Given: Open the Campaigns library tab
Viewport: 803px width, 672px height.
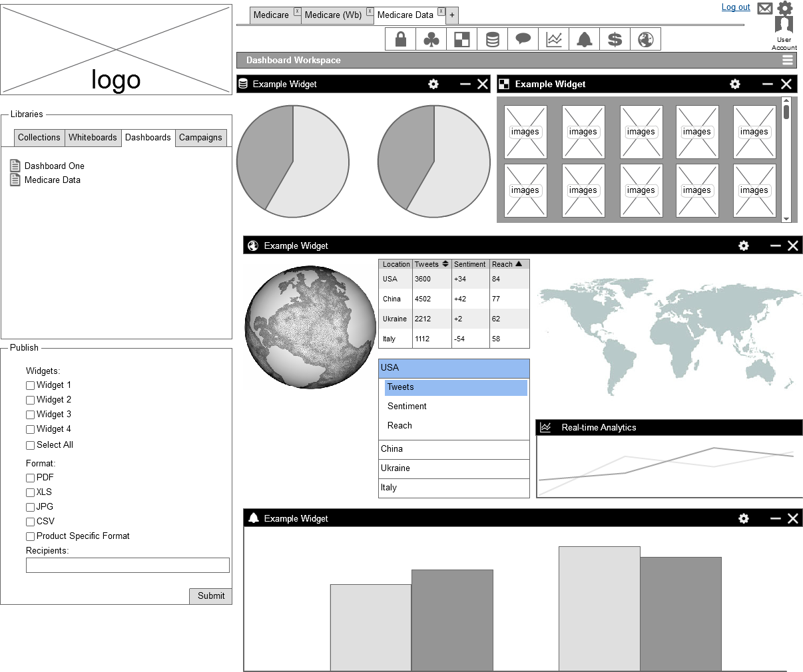Looking at the screenshot, I should point(200,138).
